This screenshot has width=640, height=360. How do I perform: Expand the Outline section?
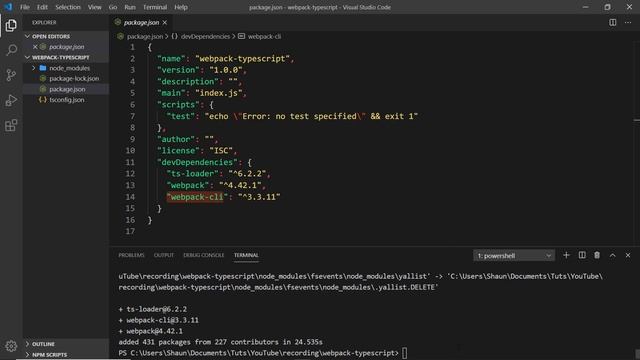(x=27, y=344)
